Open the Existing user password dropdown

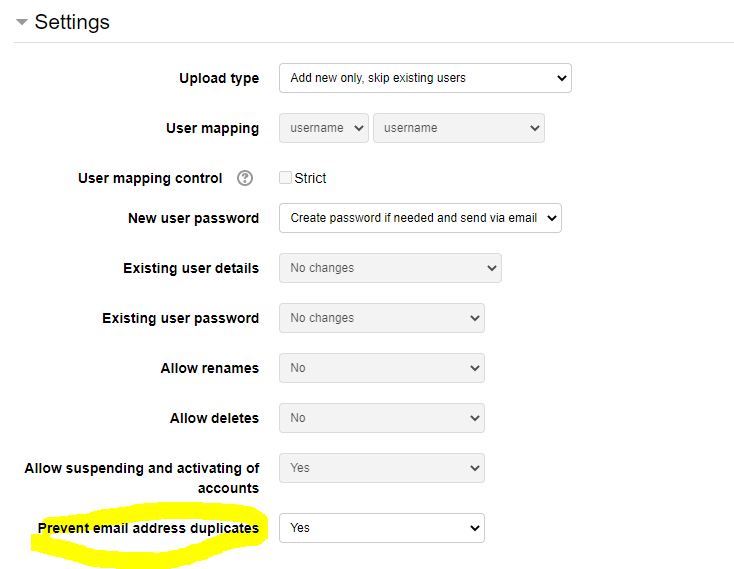(382, 318)
